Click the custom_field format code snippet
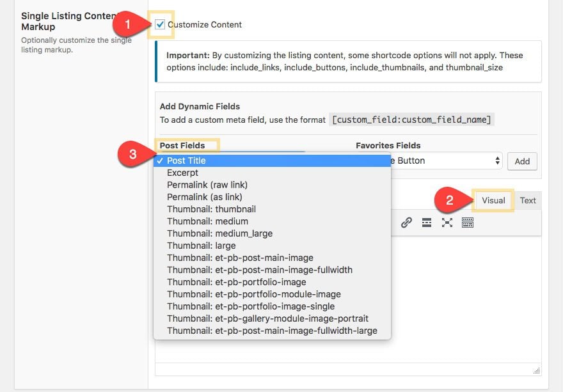The height and width of the screenshot is (392, 563). click(x=411, y=120)
